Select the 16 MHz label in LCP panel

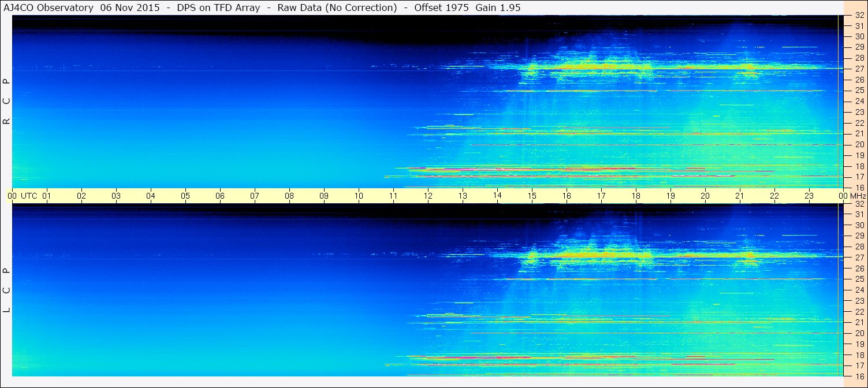859,376
